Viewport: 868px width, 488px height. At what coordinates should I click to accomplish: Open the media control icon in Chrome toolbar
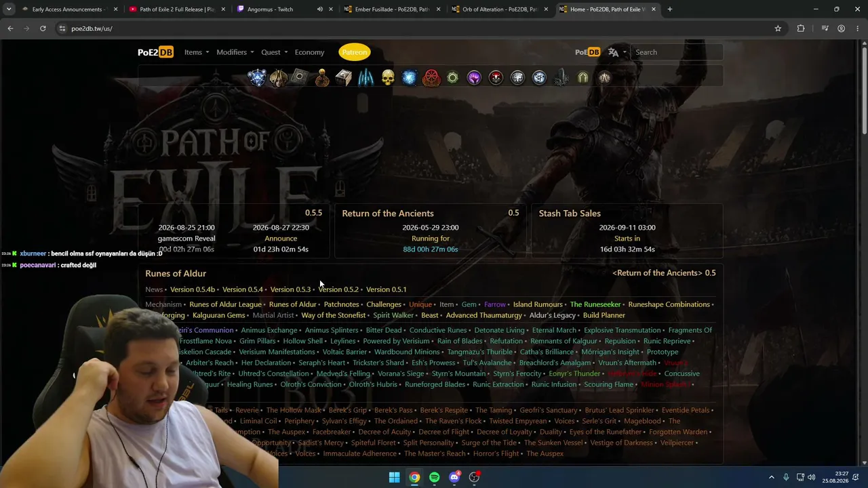point(825,28)
